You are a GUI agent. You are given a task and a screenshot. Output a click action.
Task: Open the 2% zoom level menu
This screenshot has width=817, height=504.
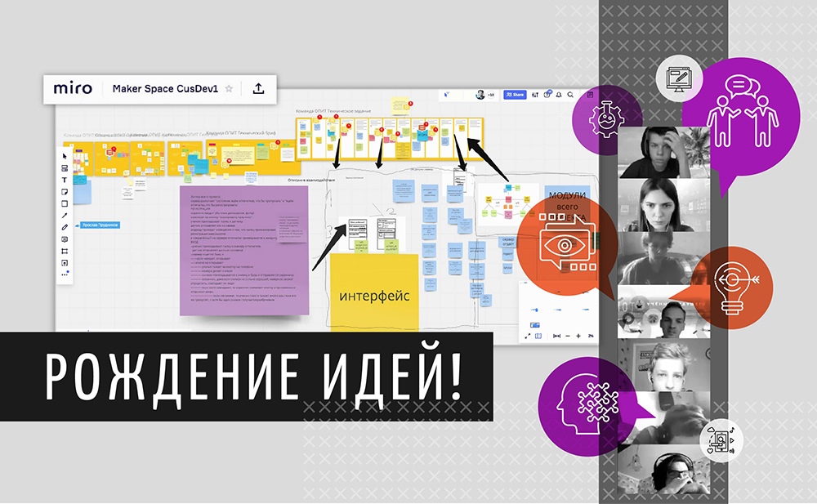590,336
